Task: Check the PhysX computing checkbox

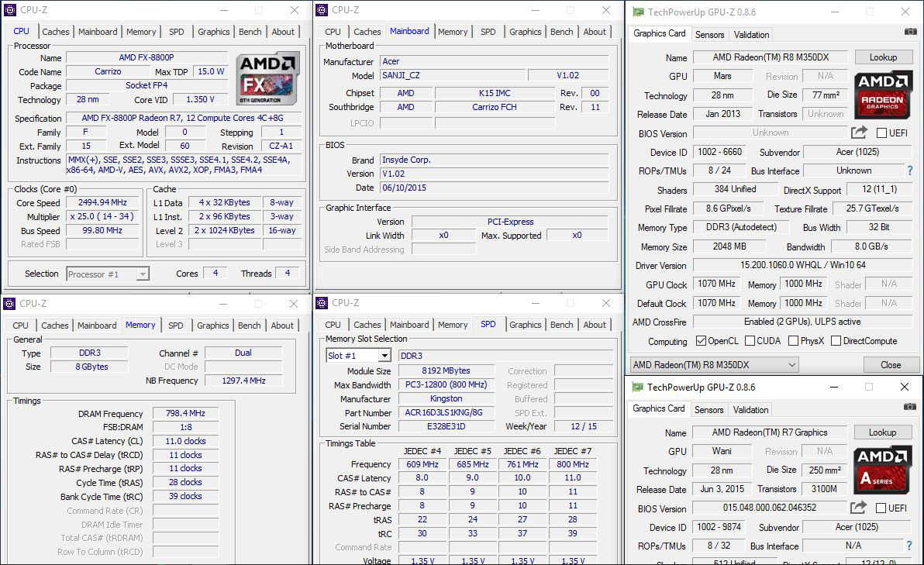Action: [793, 340]
